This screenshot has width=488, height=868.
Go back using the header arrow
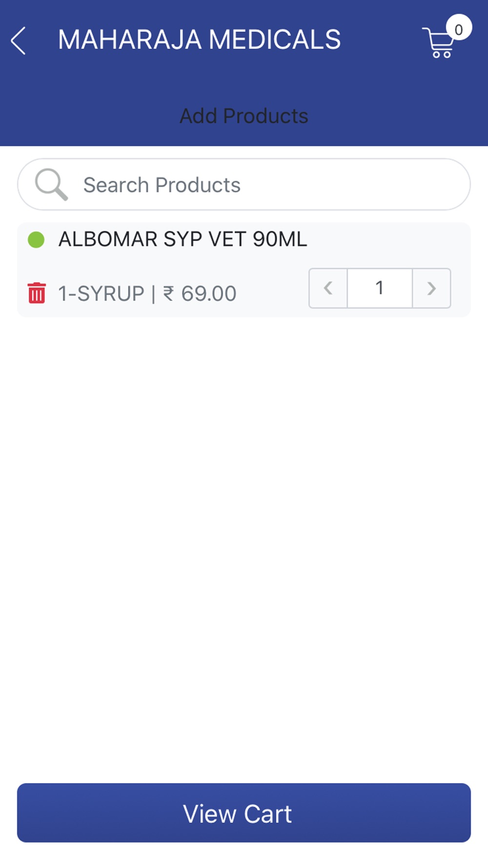tap(18, 40)
